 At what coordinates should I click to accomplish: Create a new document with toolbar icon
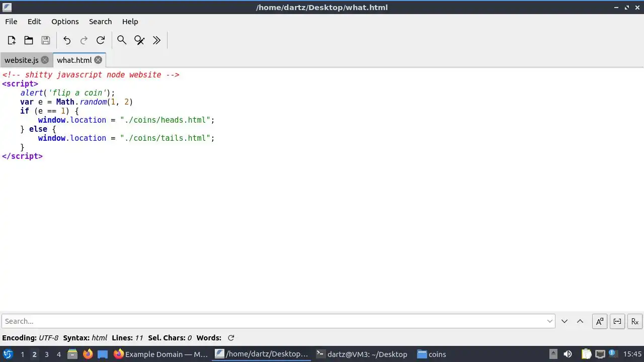pyautogui.click(x=12, y=40)
